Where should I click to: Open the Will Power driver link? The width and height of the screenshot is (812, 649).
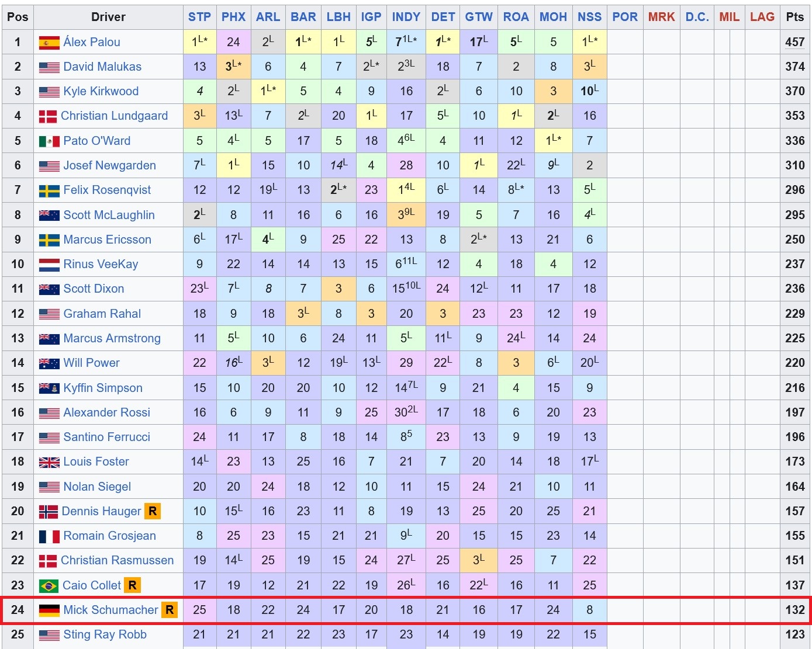[x=91, y=363]
